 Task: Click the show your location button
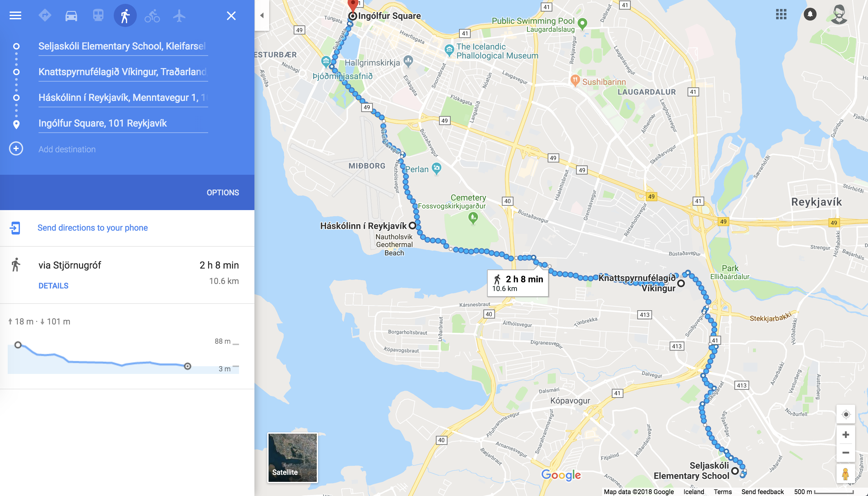pos(846,414)
